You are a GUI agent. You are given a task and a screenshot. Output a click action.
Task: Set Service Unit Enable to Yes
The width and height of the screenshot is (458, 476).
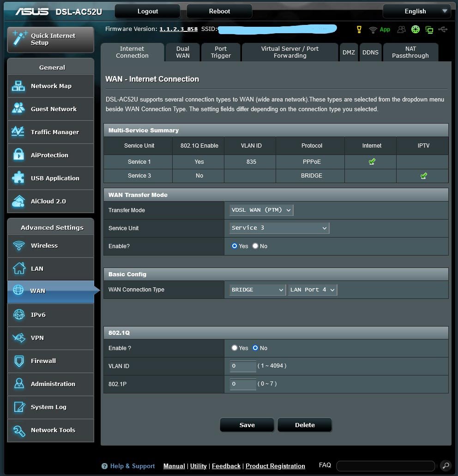[235, 246]
